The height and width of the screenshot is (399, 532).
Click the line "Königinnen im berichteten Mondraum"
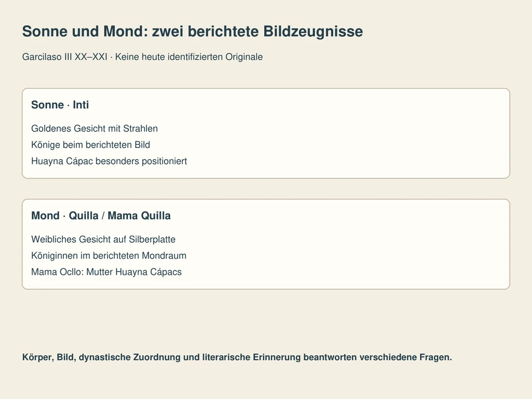(x=109, y=256)
